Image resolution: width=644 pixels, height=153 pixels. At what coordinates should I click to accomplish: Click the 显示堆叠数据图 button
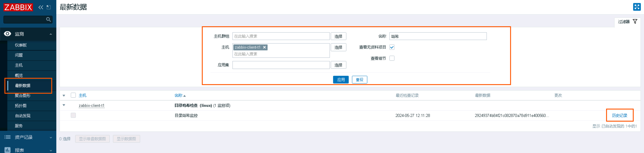[92, 139]
